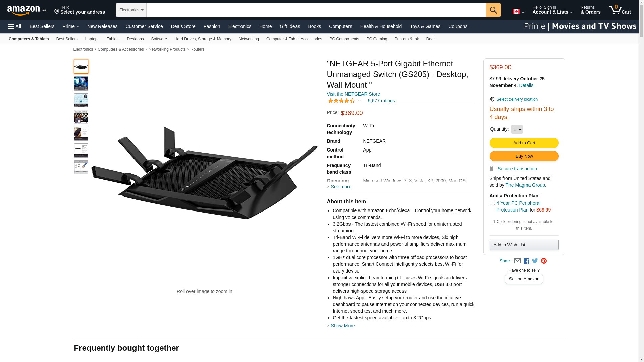Screen dimensions: 644x362
Task: Share the product via email icon
Action: pos(517,261)
